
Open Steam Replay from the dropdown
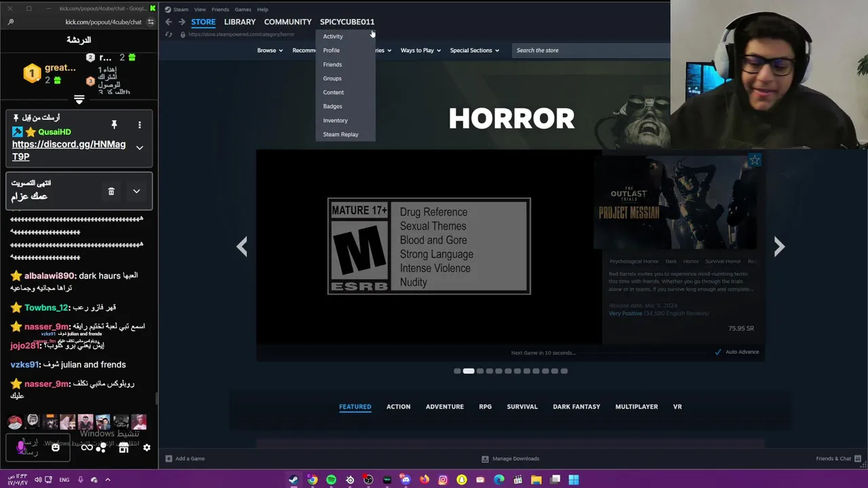[x=341, y=134]
